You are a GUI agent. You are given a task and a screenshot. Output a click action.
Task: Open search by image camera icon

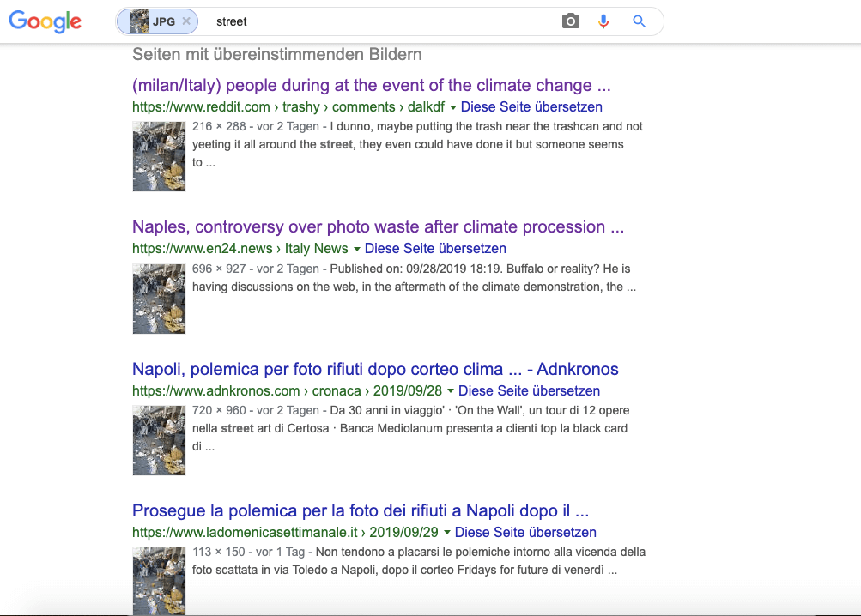pos(571,21)
